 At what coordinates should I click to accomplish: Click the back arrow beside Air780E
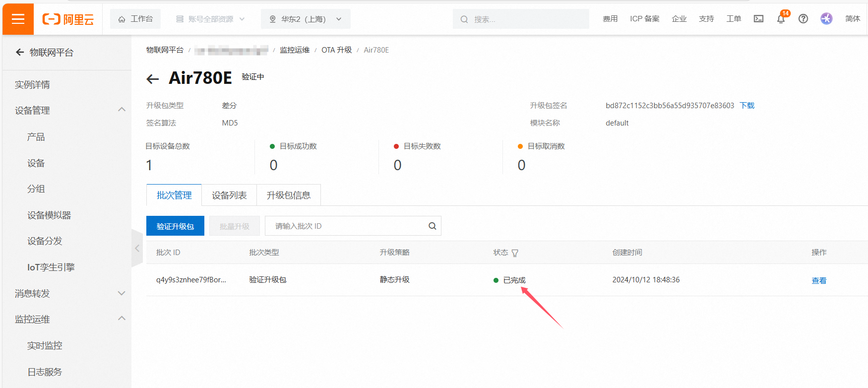(x=153, y=78)
